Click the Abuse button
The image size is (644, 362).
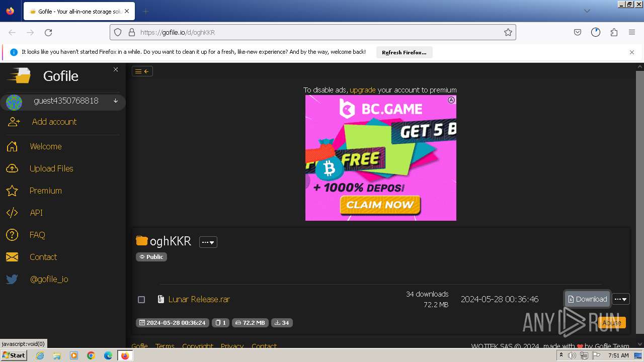[x=612, y=323]
